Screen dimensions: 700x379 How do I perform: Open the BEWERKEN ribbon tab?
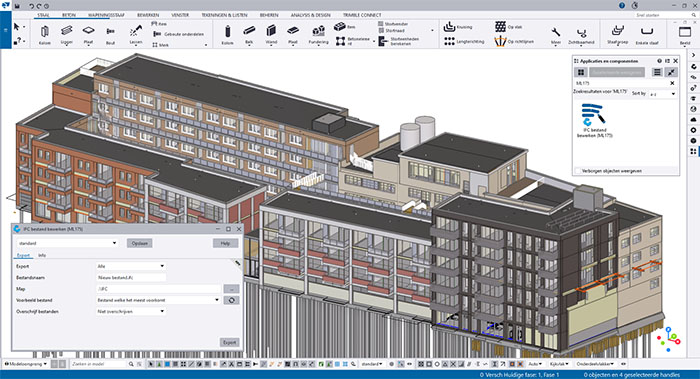tap(148, 15)
